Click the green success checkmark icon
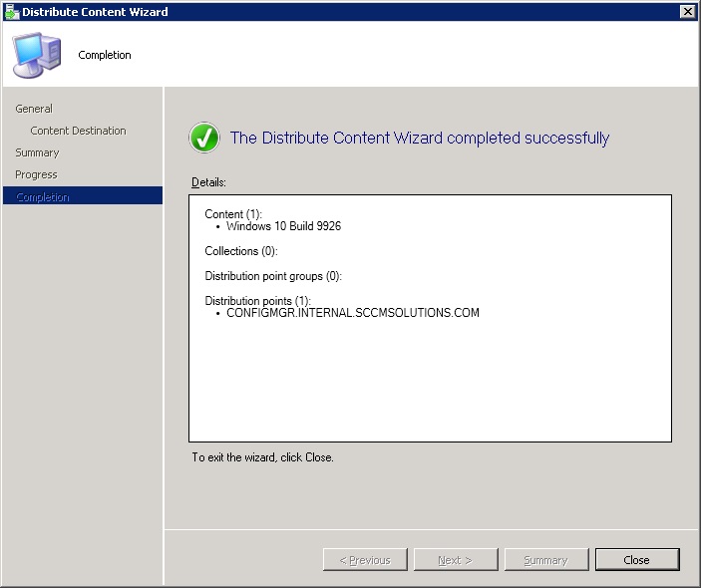 [204, 139]
